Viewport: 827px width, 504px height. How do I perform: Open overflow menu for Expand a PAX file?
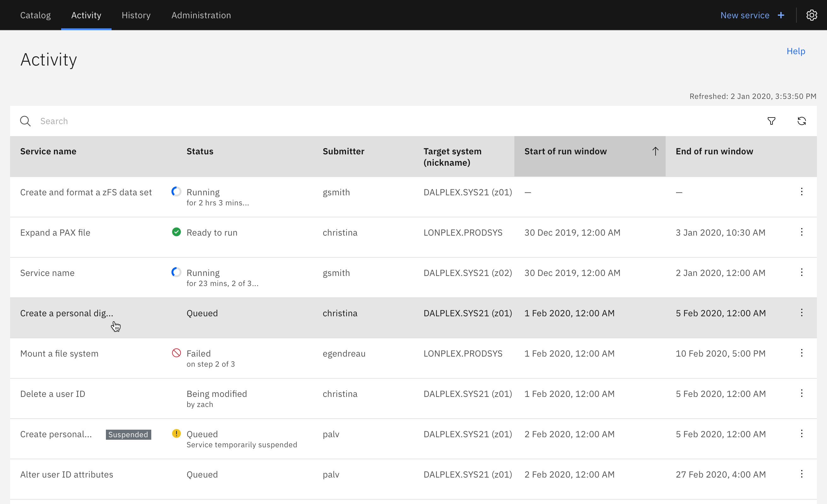[801, 232]
